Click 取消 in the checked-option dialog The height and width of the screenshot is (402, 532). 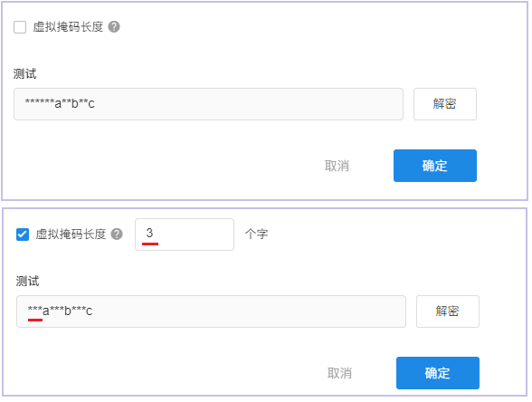click(339, 373)
